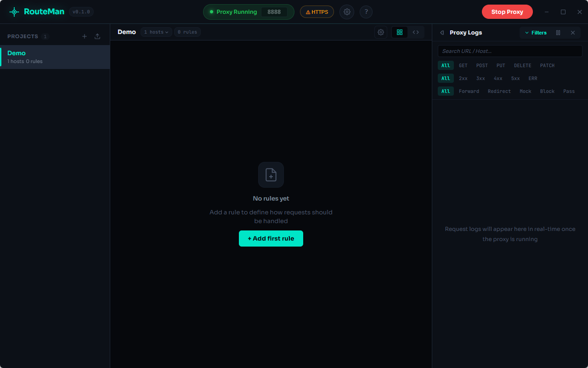
Task: Close the Proxy Logs panel
Action: [x=573, y=33]
